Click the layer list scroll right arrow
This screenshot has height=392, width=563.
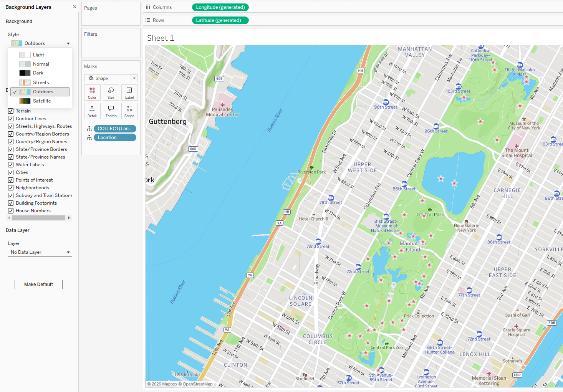point(69,218)
